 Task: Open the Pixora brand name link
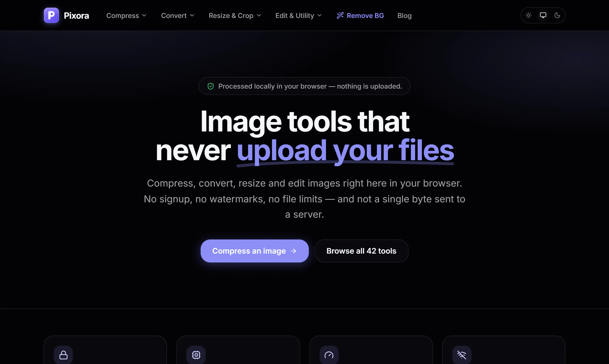point(76,16)
